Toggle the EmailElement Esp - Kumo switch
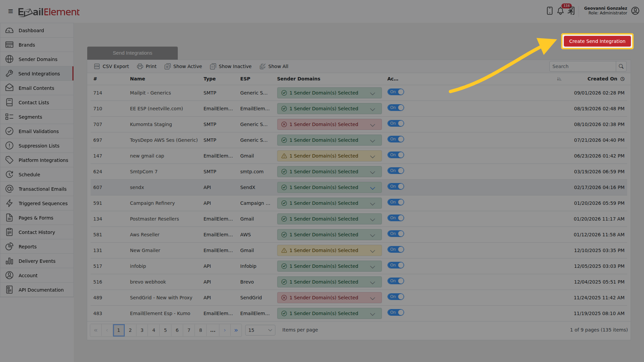 click(x=396, y=312)
